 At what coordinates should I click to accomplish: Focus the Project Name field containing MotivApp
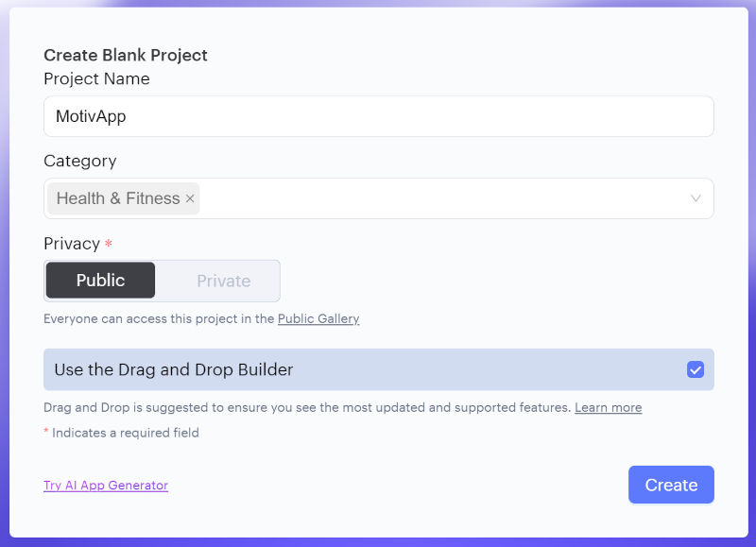coord(378,116)
